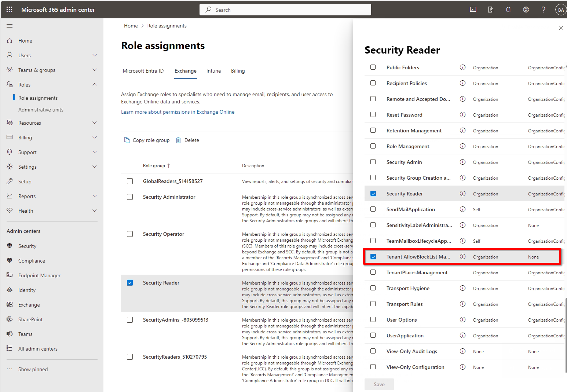Image resolution: width=567 pixels, height=392 pixels.
Task: Click the info icon for Recipient Policies
Action: (463, 83)
